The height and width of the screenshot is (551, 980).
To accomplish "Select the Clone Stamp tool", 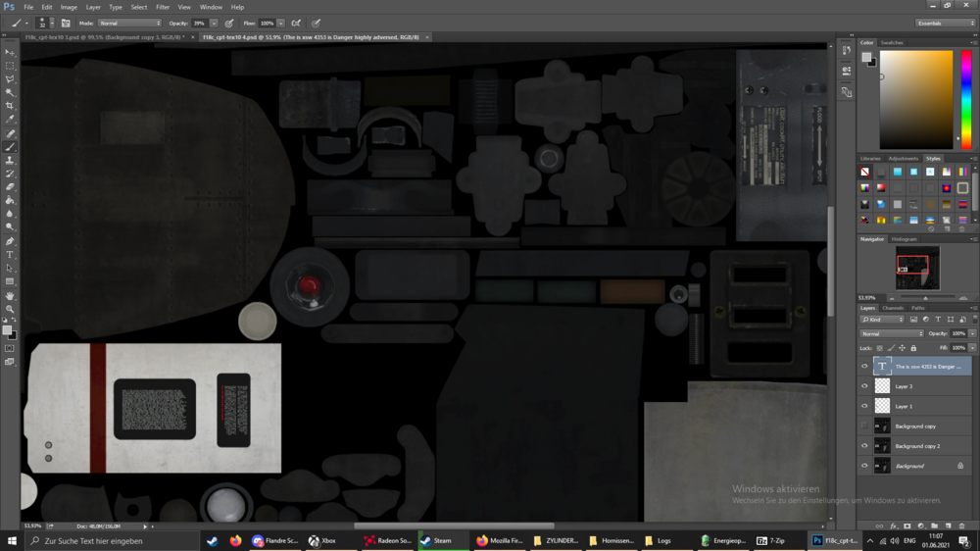I will click(10, 161).
